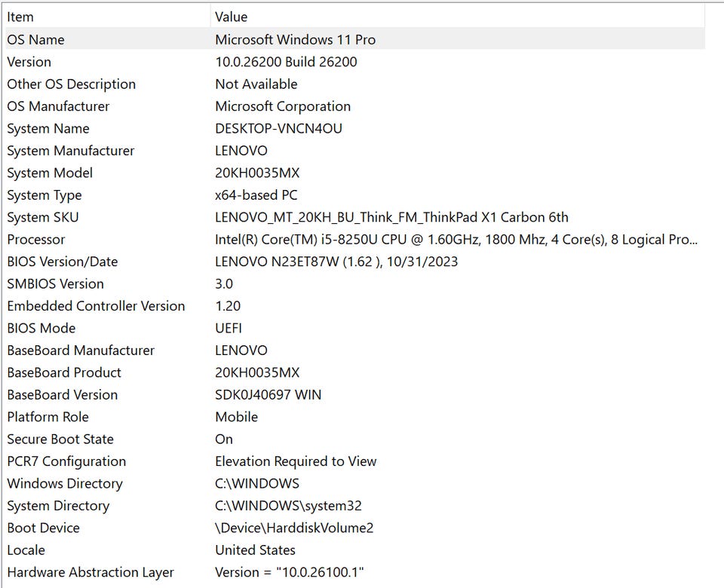Select the Secure Boot State row label
Viewport: 724px width, 588px height.
60,439
